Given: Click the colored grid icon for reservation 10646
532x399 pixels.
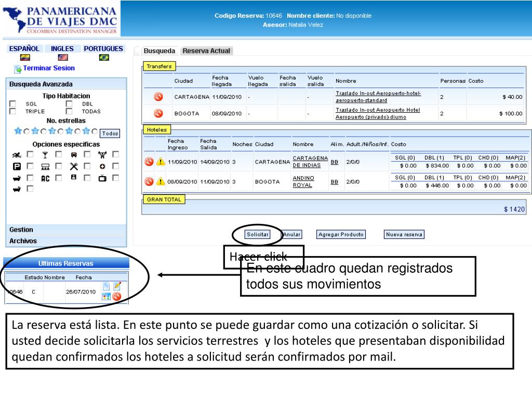Looking at the screenshot, I should pyautogui.click(x=106, y=297).
